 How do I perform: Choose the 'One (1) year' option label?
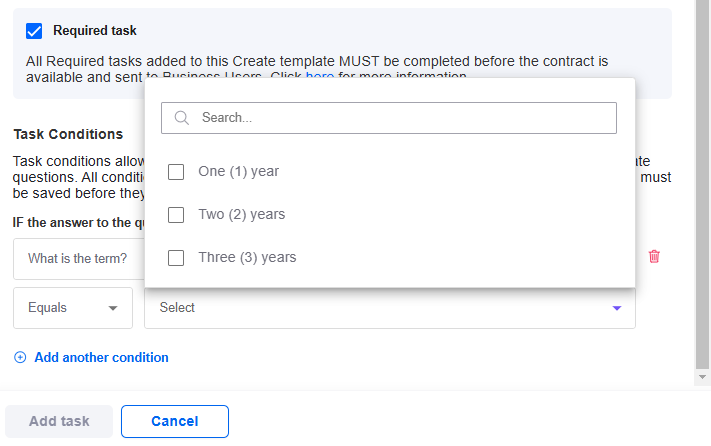[239, 172]
